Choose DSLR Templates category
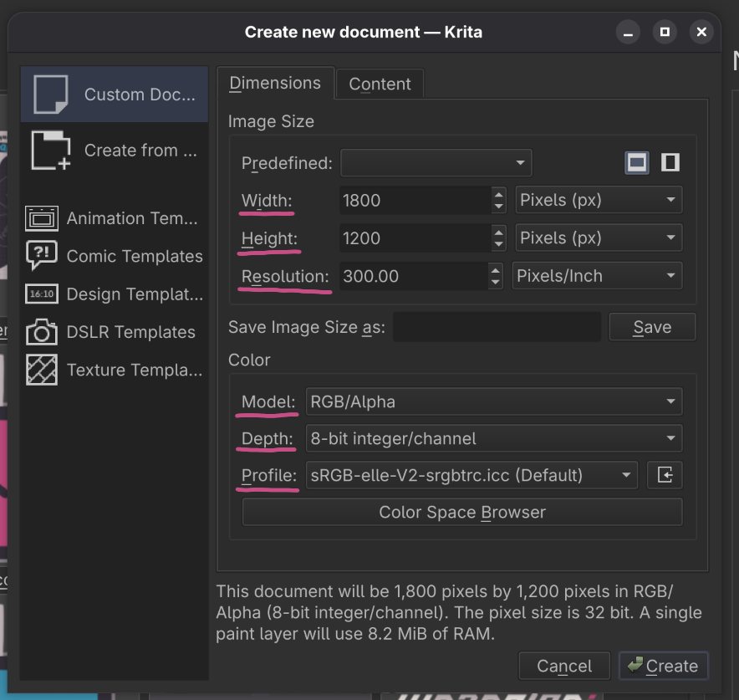The width and height of the screenshot is (739, 700). point(114,332)
